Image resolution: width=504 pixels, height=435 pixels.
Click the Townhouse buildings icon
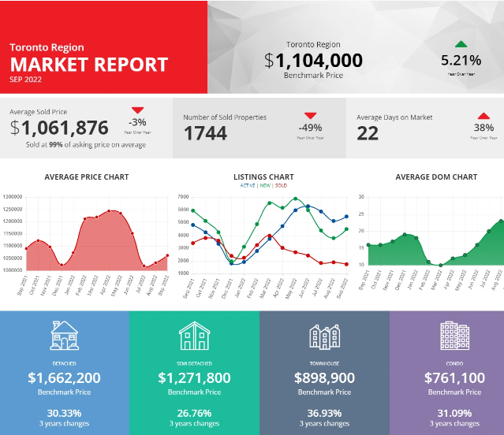[324, 336]
